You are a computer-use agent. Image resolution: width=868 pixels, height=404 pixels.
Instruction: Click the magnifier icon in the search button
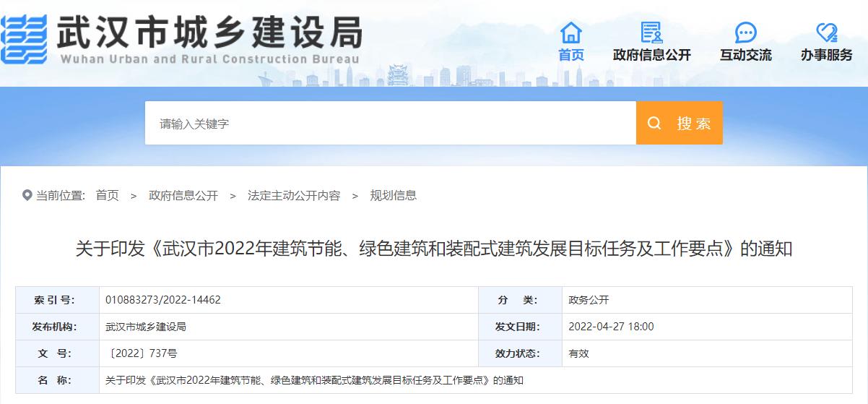coord(654,123)
